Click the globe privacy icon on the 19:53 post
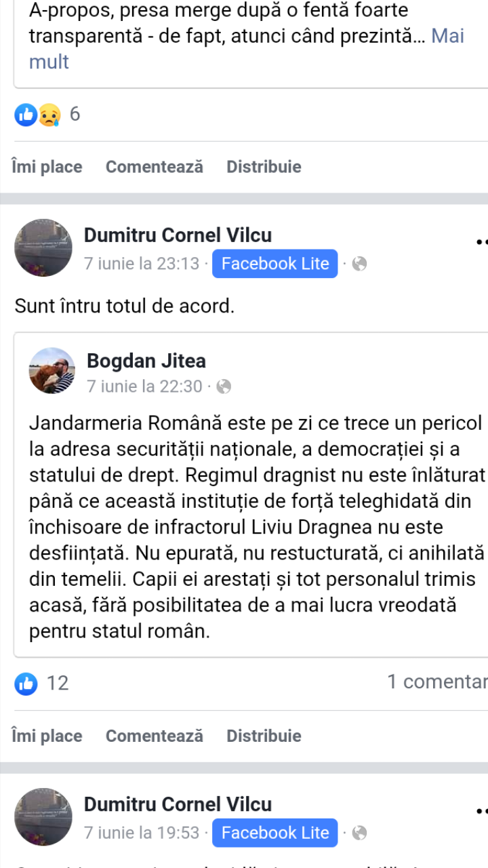The width and height of the screenshot is (488, 868). click(360, 833)
